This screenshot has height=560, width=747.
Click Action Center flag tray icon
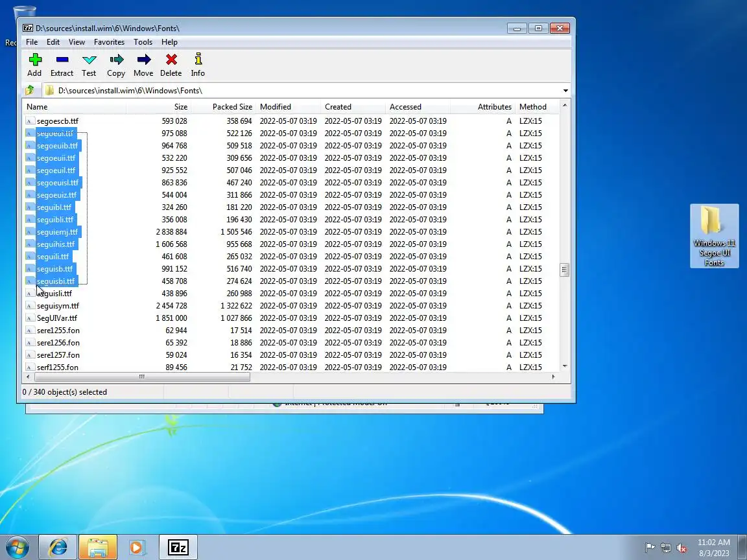[x=650, y=548]
